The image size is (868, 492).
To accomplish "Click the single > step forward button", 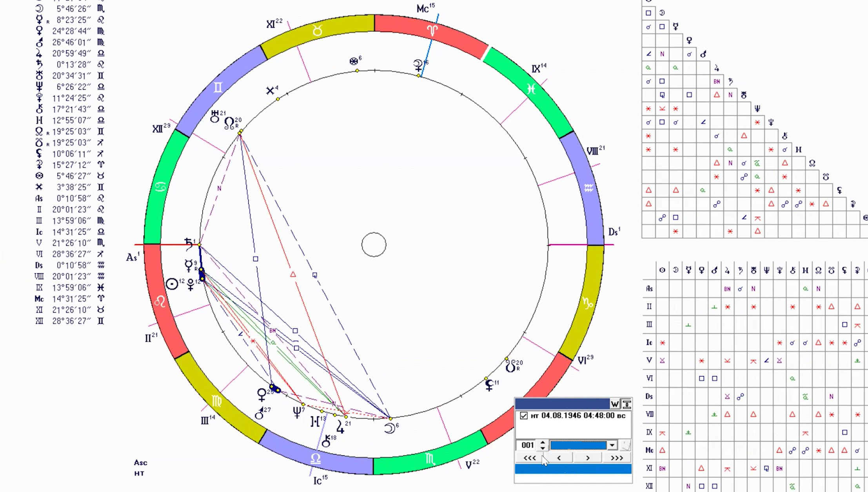I will tap(588, 458).
